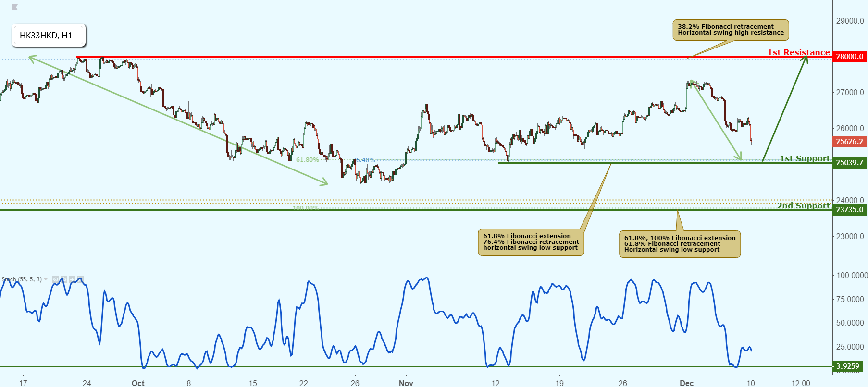
Task: Click the 61.80% Fibonacci level label
Action: [307, 160]
